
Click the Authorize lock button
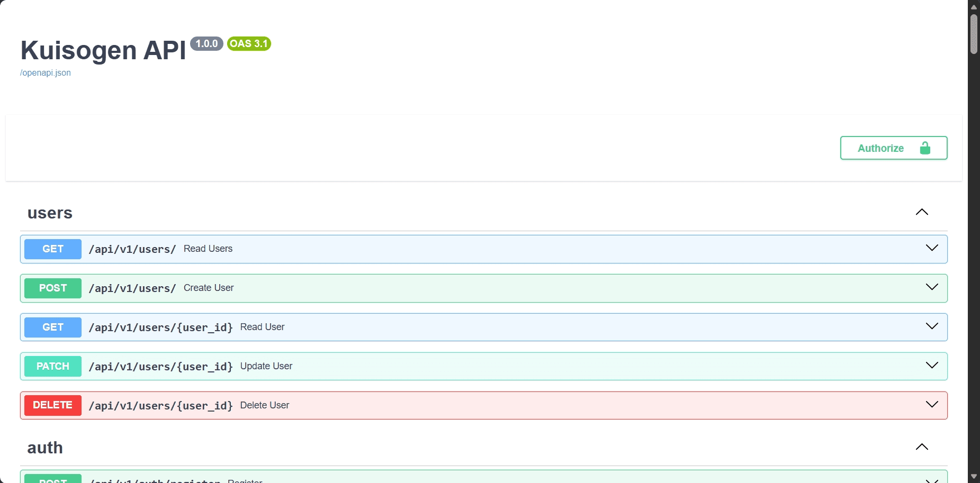(893, 148)
